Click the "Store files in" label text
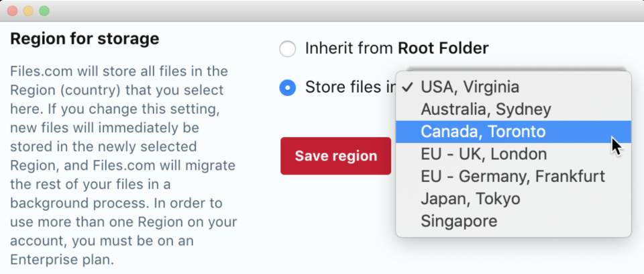The image size is (644, 274). (x=350, y=87)
